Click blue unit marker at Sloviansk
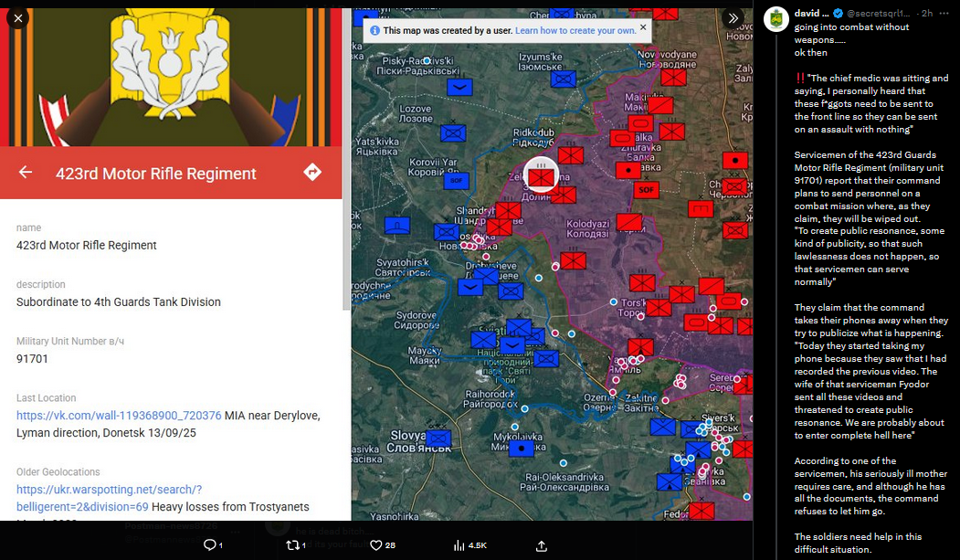Viewport: 960px width, 560px height. point(438,438)
